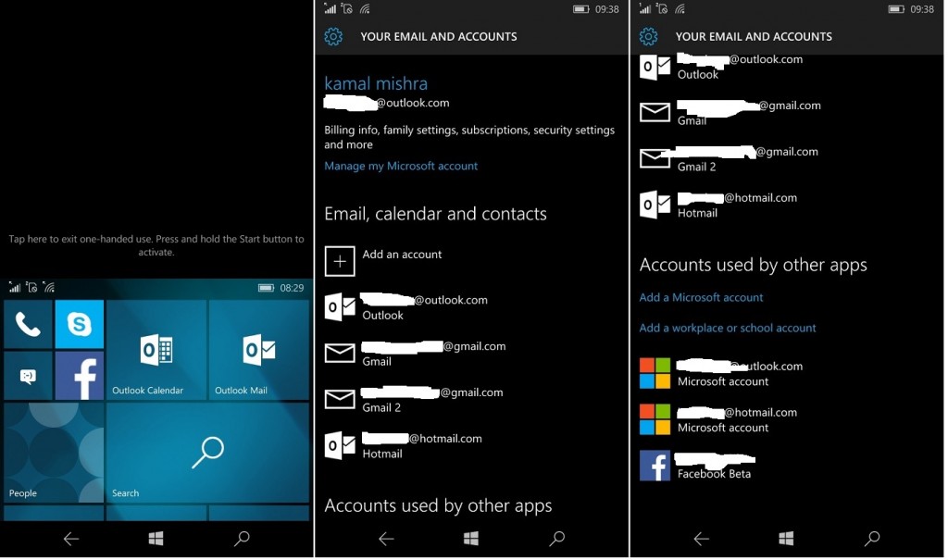Open the Gmail 2 envelope in middle screen
Viewport: 948px width, 560px height.
340,399
